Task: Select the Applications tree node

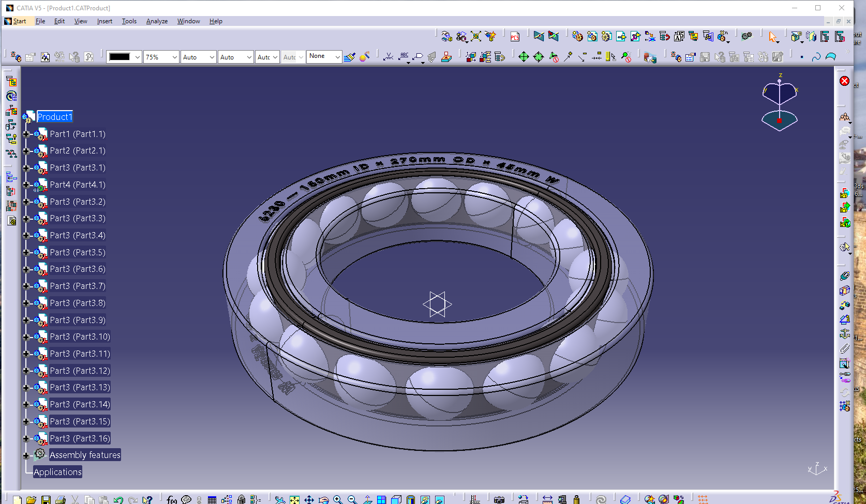Action: tap(57, 472)
